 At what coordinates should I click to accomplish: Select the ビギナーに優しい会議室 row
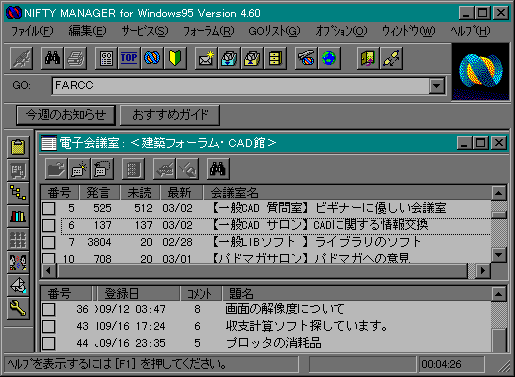[x=266, y=209]
